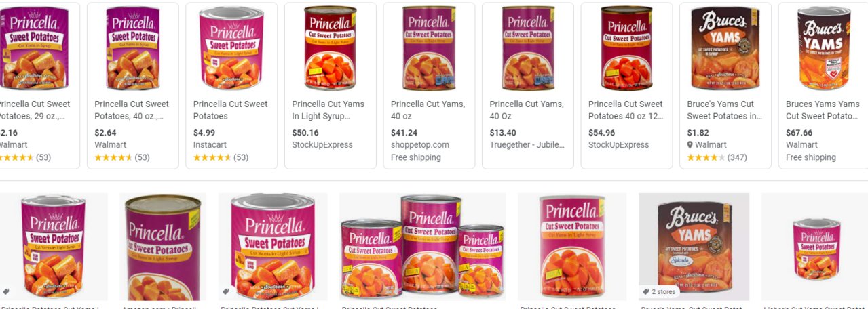Image resolution: width=868 pixels, height=309 pixels.
Task: Click the star rating with 347 reviews
Action: pyautogui.click(x=706, y=157)
